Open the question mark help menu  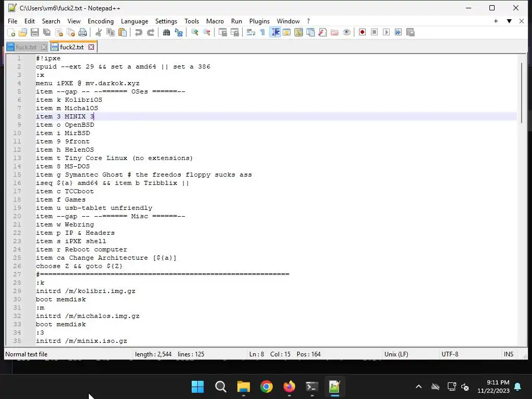308,21
